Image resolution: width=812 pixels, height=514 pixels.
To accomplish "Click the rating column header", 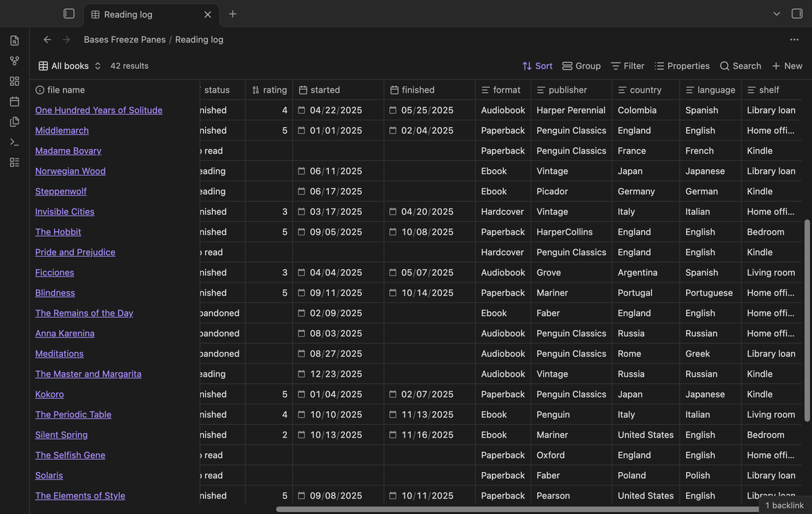I will tap(269, 90).
